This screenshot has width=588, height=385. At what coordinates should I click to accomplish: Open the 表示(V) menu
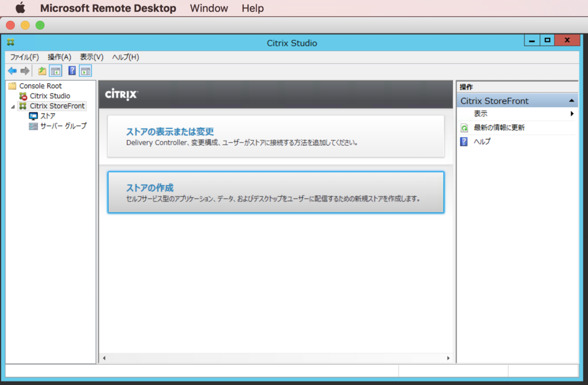tap(91, 57)
